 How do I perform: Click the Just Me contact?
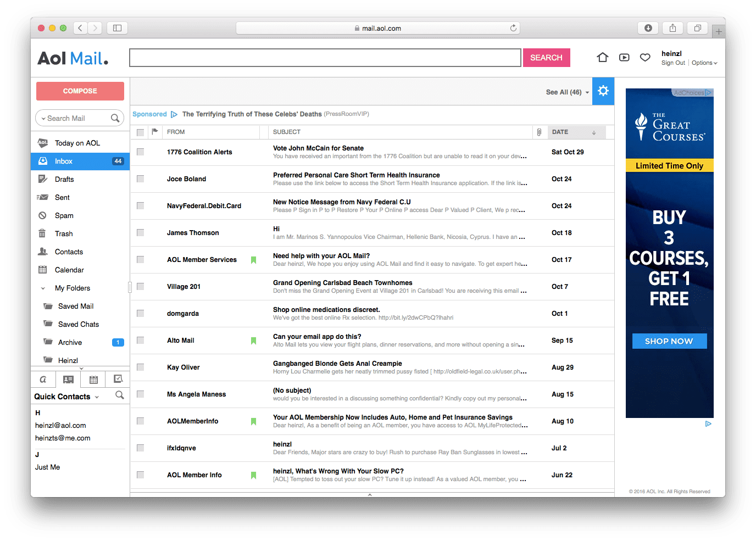pyautogui.click(x=48, y=467)
